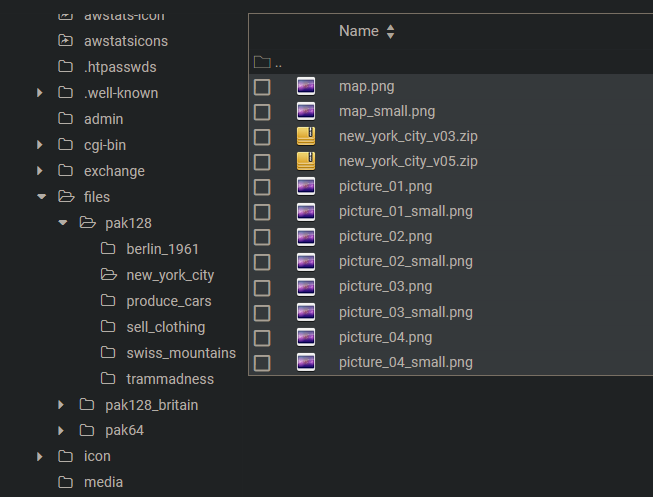Click the awstatsicons shortcut folder icon
The image size is (653, 497).
point(65,41)
